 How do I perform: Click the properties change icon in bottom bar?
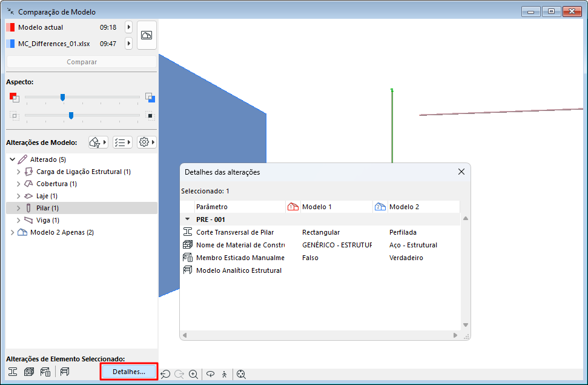coord(45,372)
